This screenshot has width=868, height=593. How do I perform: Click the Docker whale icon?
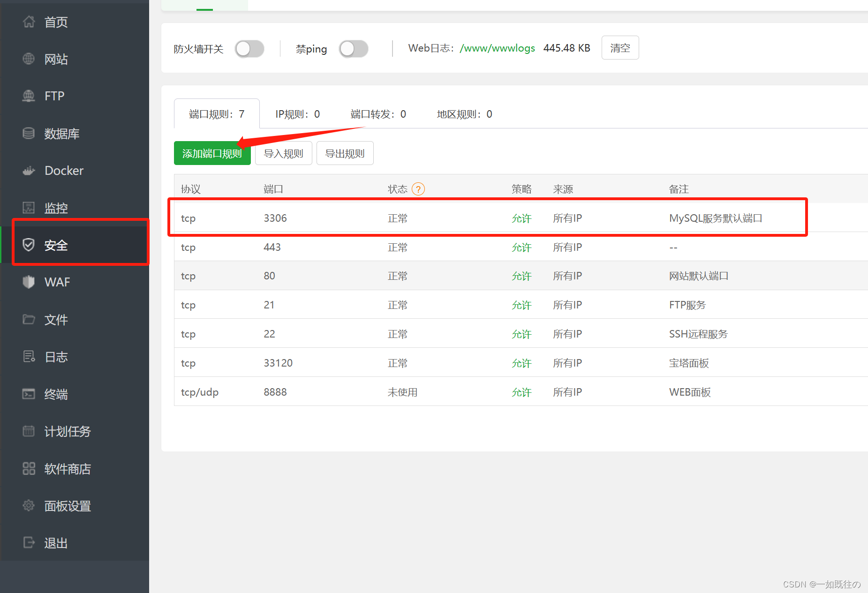pos(29,171)
